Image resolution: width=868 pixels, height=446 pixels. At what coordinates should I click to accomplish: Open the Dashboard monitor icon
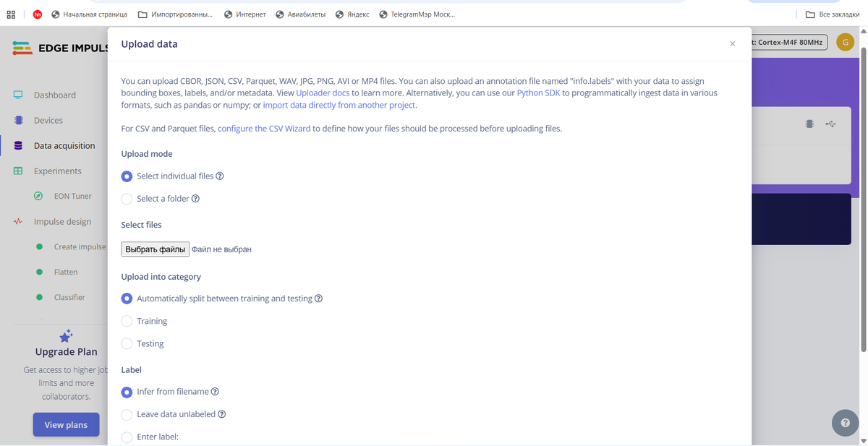[18, 95]
